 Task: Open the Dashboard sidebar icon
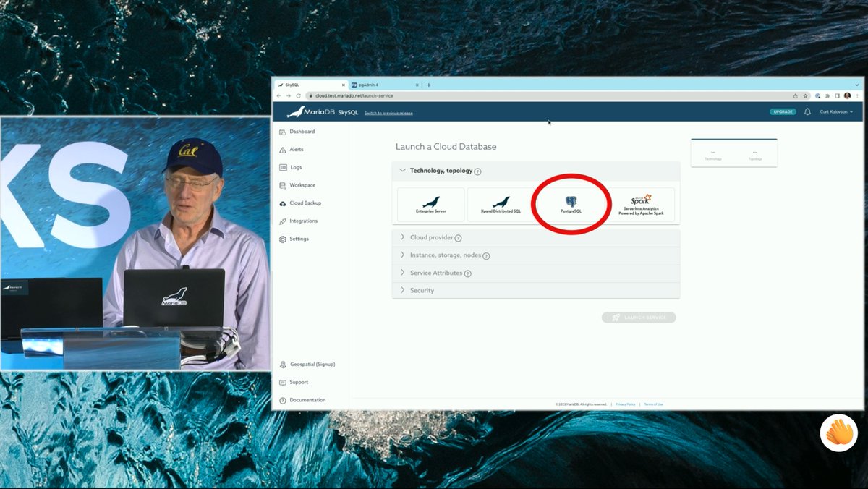pyautogui.click(x=283, y=132)
